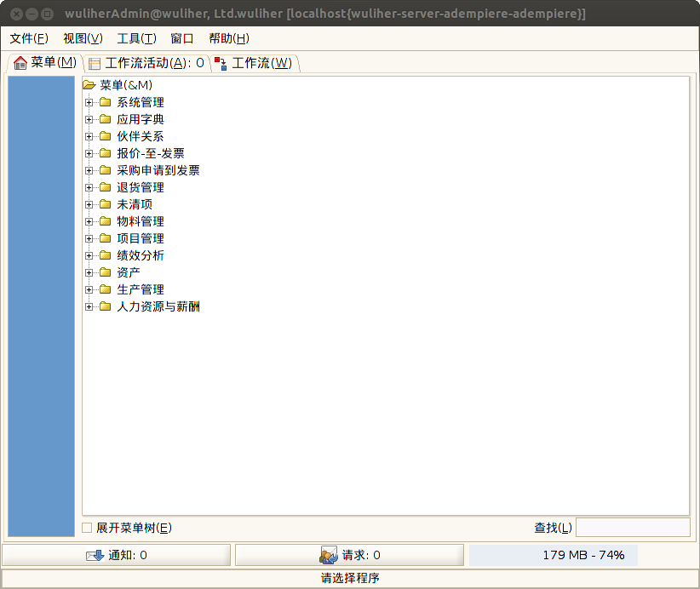Expand the 资产 tree node
The width and height of the screenshot is (700, 589).
(89, 272)
